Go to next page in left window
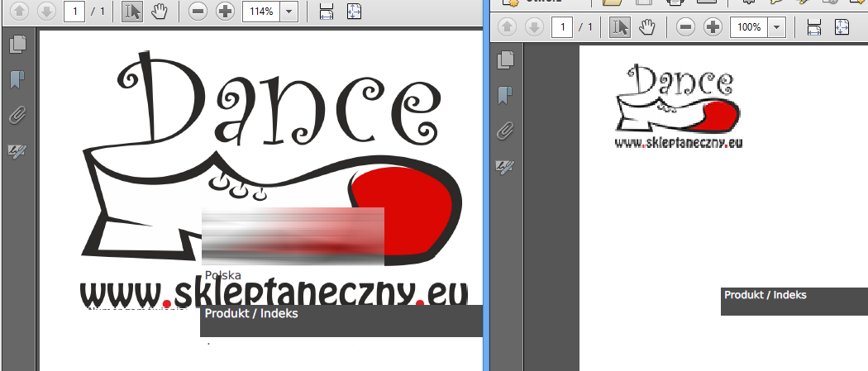868x371 pixels. tap(46, 12)
